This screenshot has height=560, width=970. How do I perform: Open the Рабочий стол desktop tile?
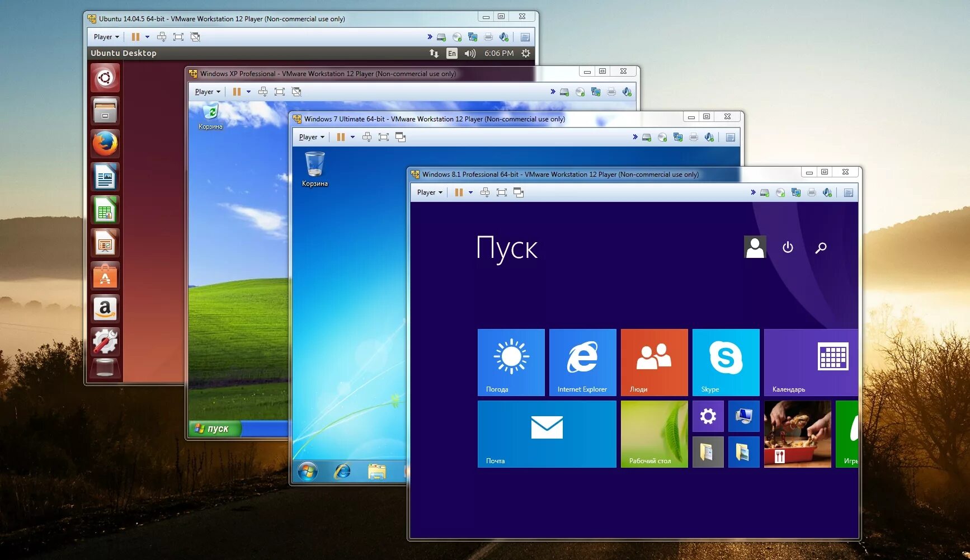pos(654,434)
